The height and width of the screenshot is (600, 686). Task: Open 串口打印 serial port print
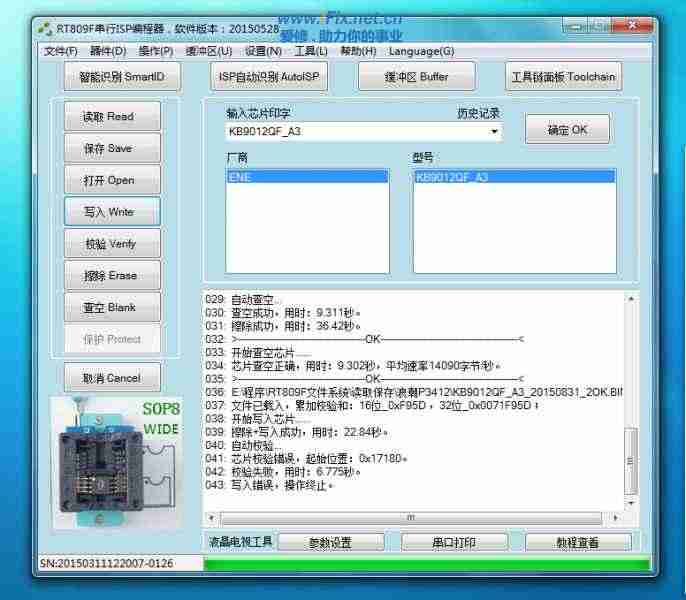(x=454, y=543)
